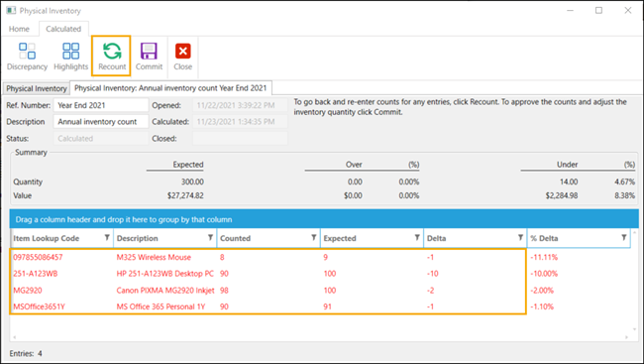Click % delta value -10.00%
The image size is (644, 364).
544,274
